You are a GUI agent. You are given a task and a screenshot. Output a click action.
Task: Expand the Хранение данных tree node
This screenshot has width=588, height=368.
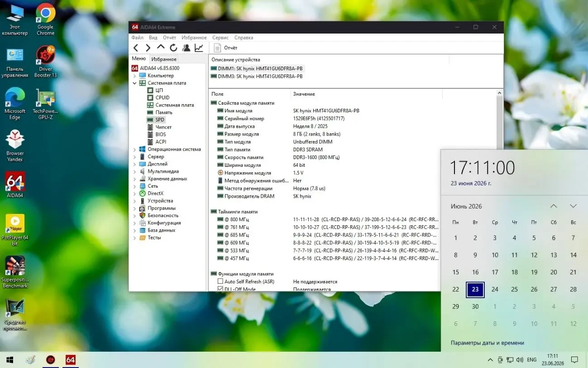tap(134, 179)
